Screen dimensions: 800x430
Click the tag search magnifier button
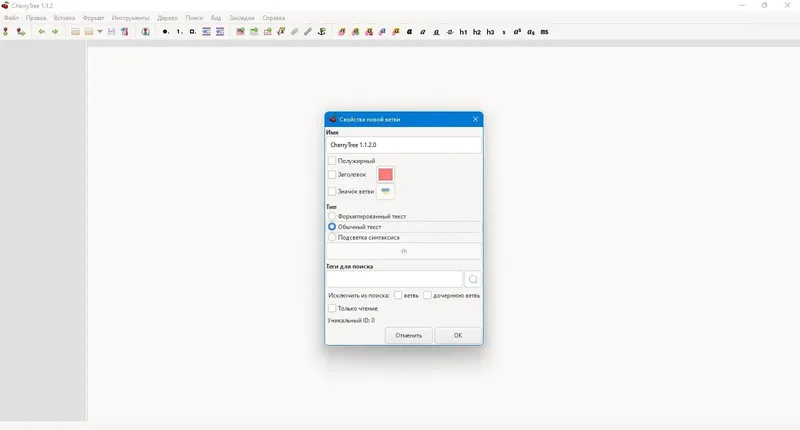pos(473,279)
